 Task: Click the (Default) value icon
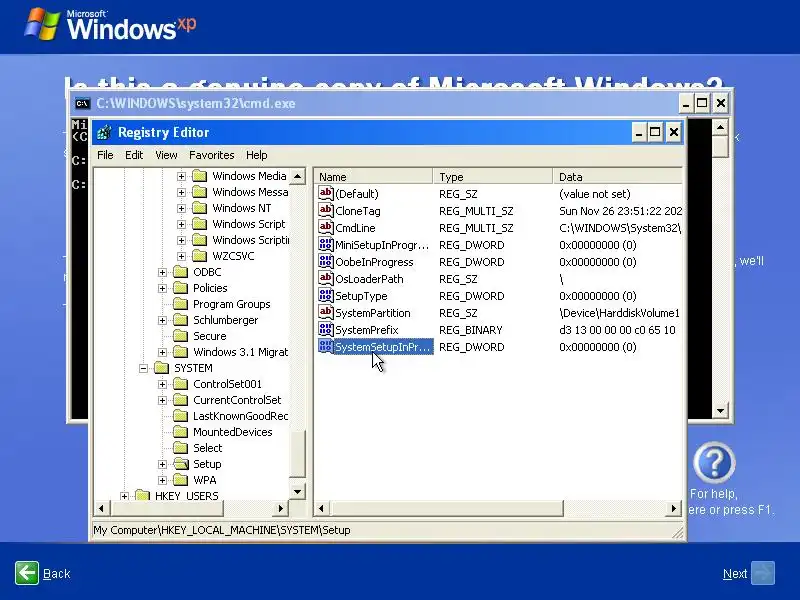click(x=326, y=193)
